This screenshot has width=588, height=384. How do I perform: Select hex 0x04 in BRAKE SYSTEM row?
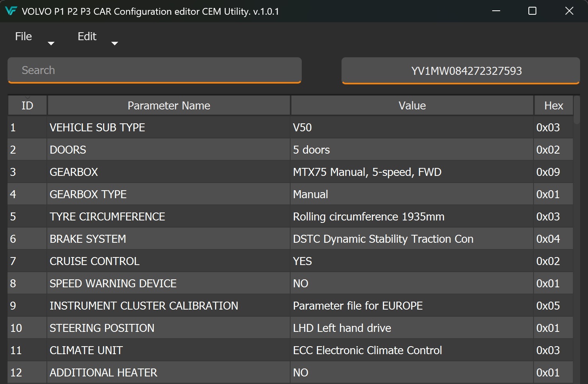pos(553,239)
